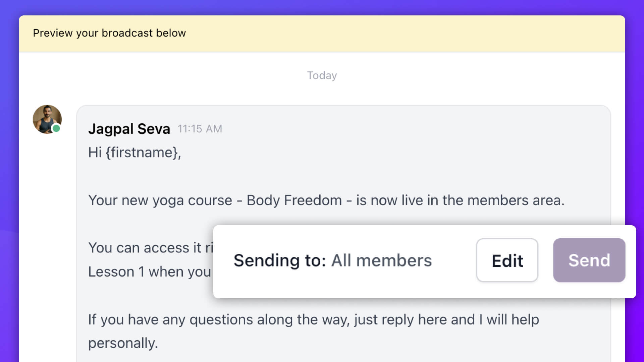Viewport: 644px width, 362px height.
Task: Click the 11:15 AM timestamp
Action: (200, 129)
